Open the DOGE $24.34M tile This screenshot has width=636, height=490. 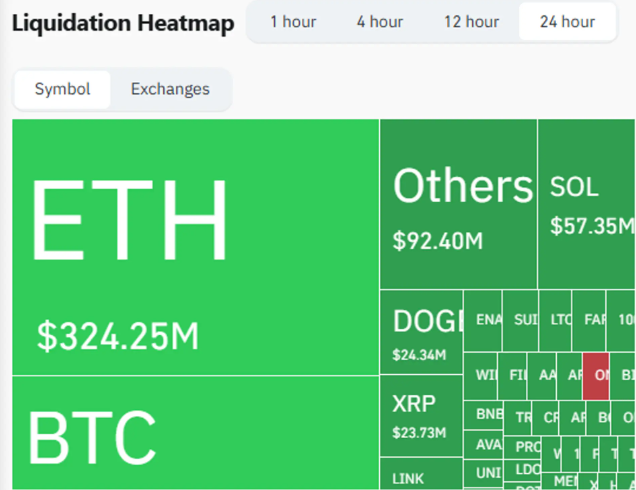[x=421, y=332]
